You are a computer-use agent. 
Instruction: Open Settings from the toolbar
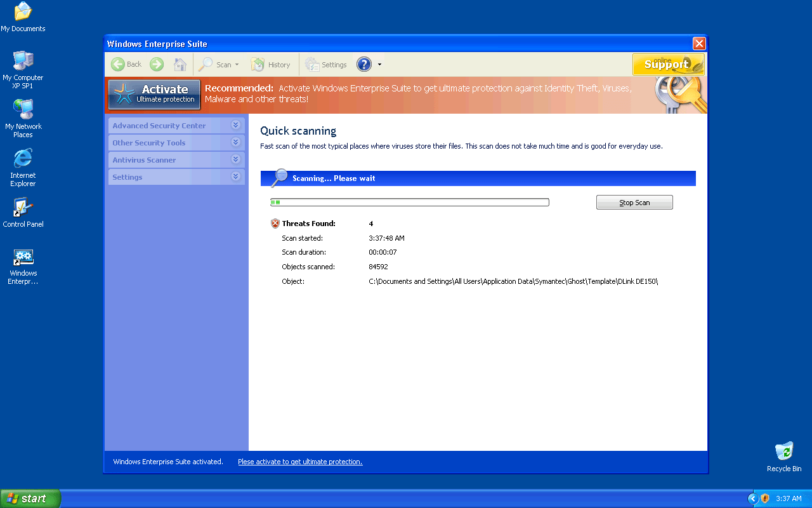326,64
